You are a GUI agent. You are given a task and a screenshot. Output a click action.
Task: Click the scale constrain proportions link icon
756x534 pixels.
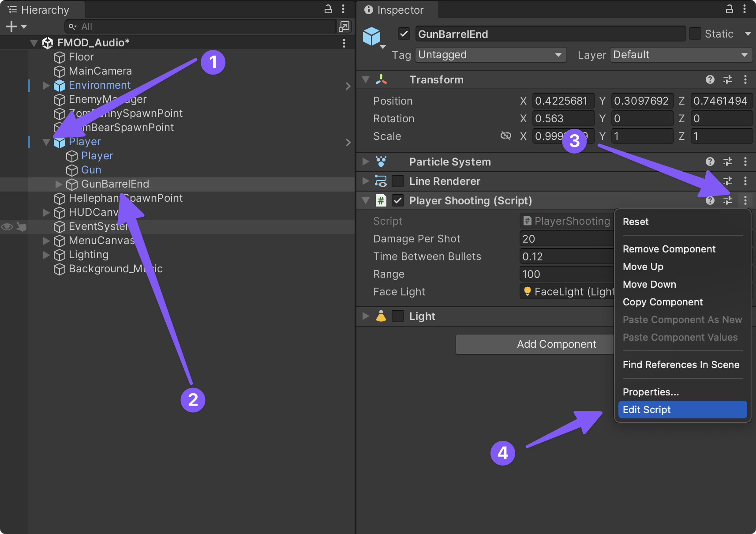[505, 136]
